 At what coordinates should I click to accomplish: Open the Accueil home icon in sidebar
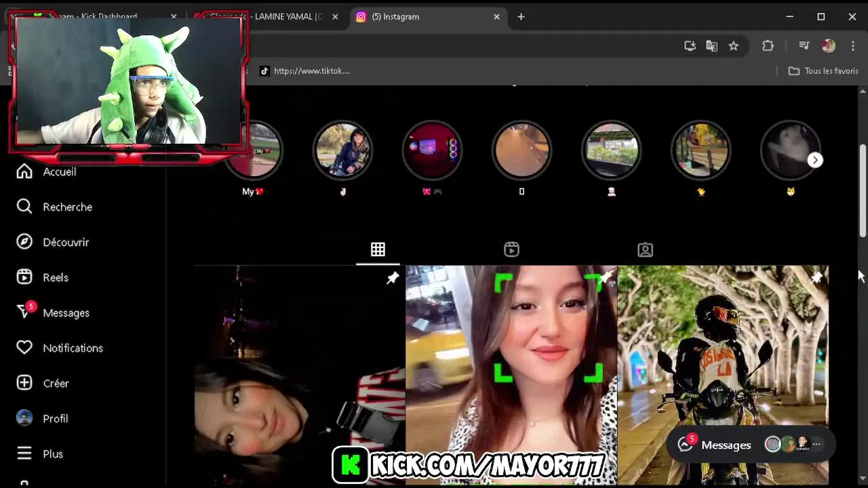coord(24,171)
